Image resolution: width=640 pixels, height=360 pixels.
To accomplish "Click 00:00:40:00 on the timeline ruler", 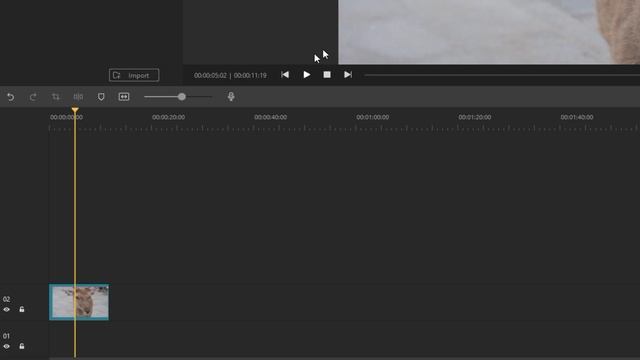I will (271, 117).
